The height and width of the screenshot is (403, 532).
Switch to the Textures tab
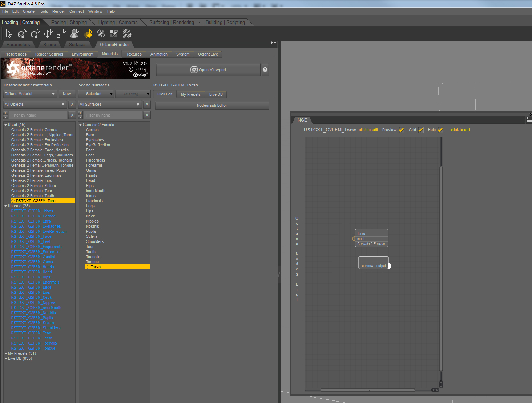[x=134, y=54]
